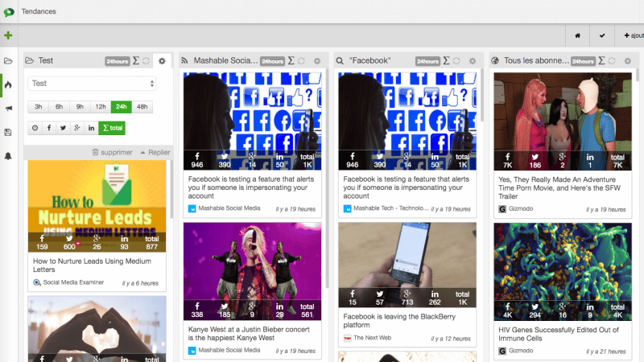Open Kanye West at Justin Bieber article
This screenshot has width=644, height=362.
point(249,333)
